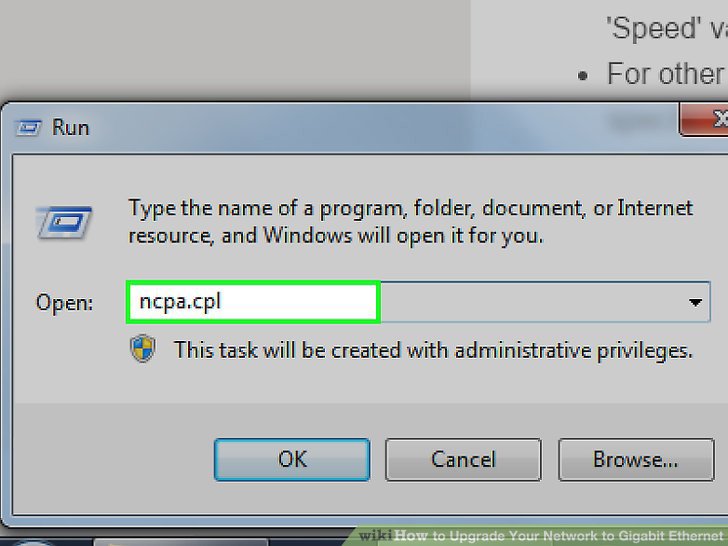The height and width of the screenshot is (546, 728).
Task: Cancel the Run dialog
Action: point(463,459)
